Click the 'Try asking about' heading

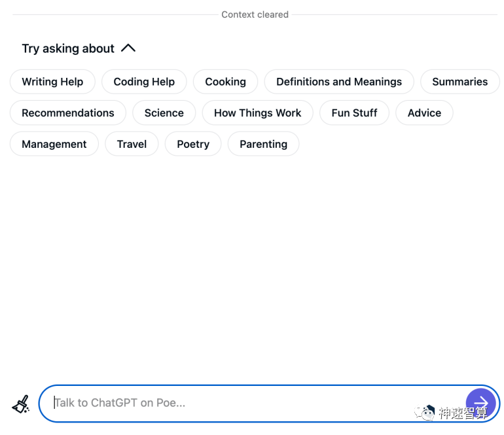click(x=68, y=48)
